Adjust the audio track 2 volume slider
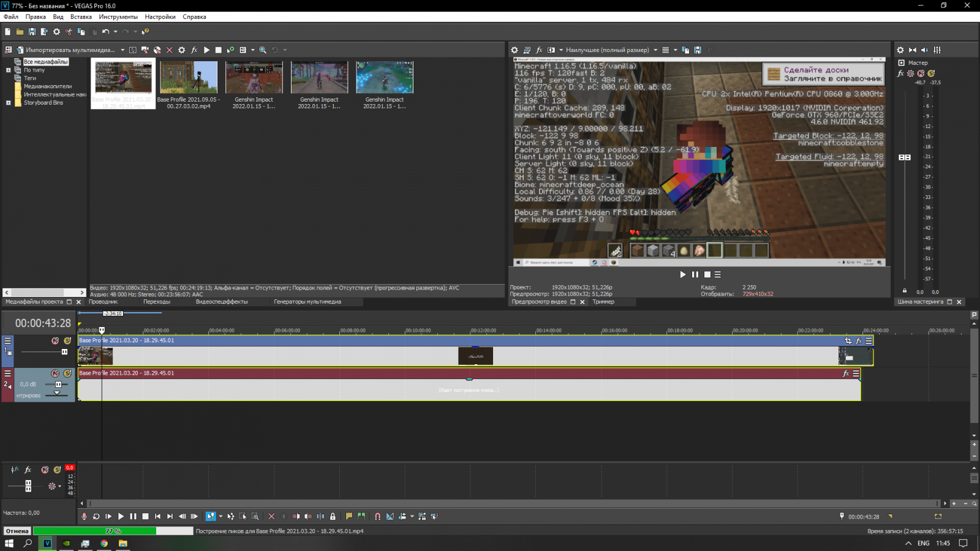 (x=58, y=384)
